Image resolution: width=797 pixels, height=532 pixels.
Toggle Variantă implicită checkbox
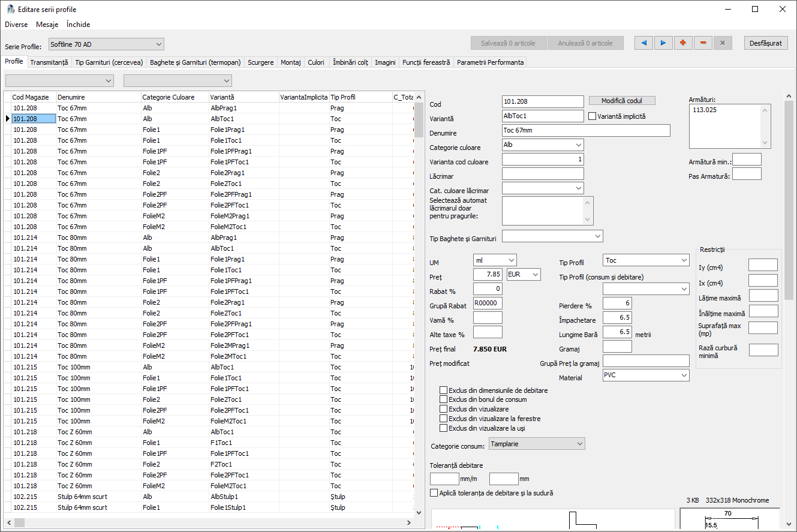(592, 116)
